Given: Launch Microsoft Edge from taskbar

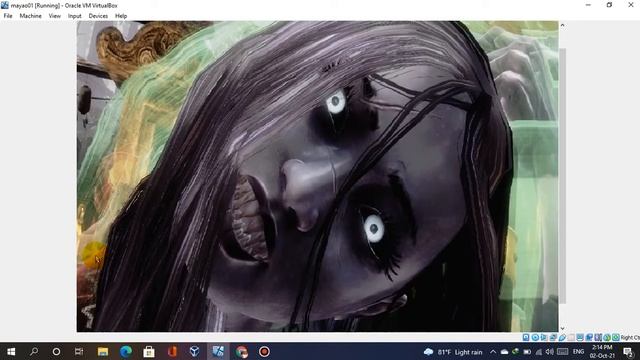Looking at the screenshot, I should 126,351.
